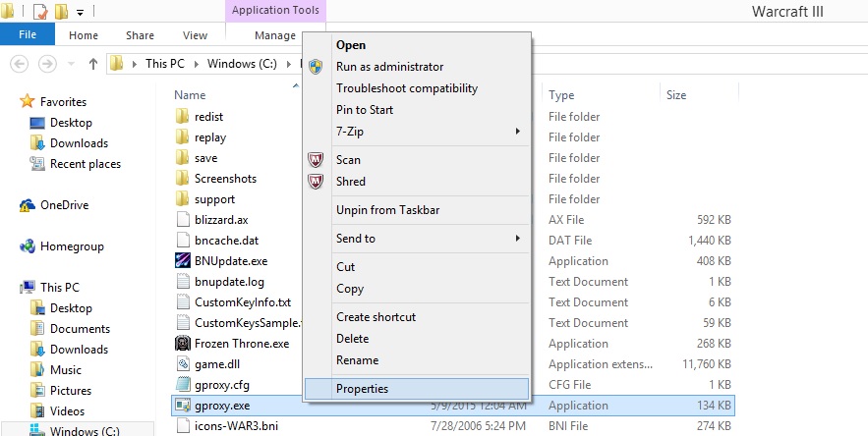Click the breadcrumb arrow after Windows (C:)

point(288,64)
